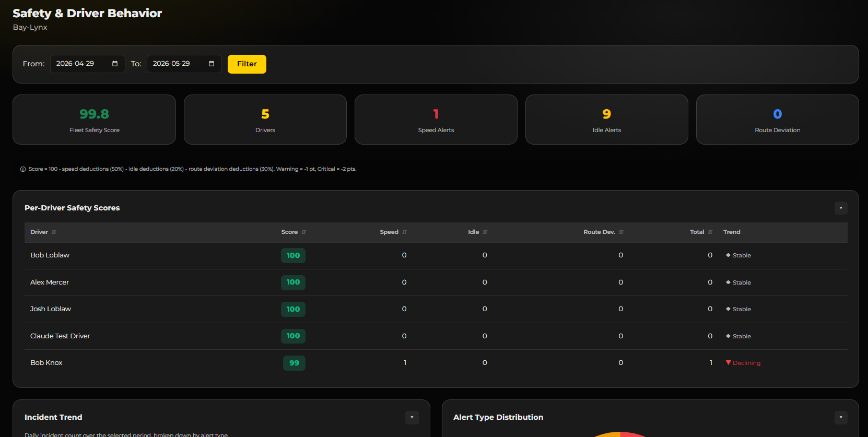Click Bob Loblaw's score badge 100
868x437 pixels.
click(x=293, y=255)
